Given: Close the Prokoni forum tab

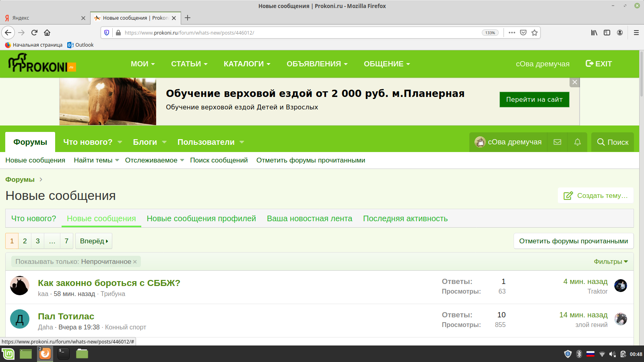Looking at the screenshot, I should pos(174,18).
